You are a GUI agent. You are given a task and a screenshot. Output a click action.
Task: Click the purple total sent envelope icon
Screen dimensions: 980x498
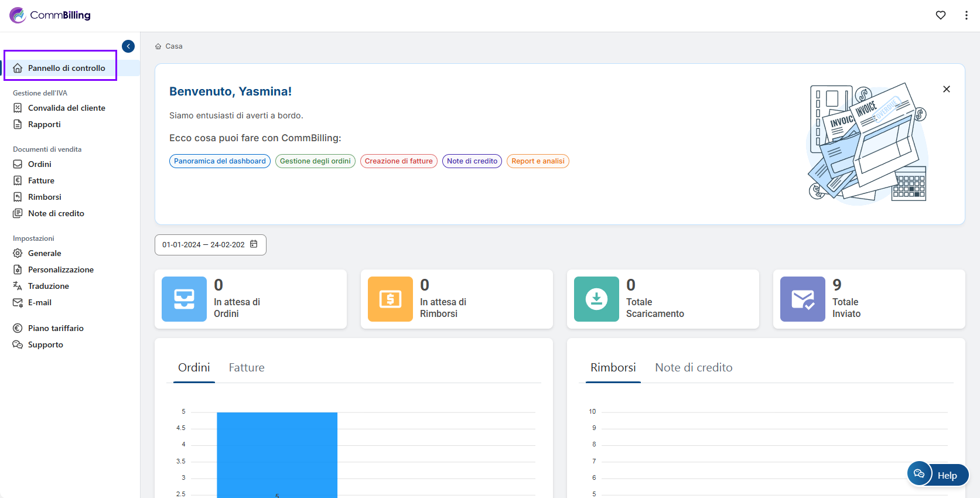[803, 299]
